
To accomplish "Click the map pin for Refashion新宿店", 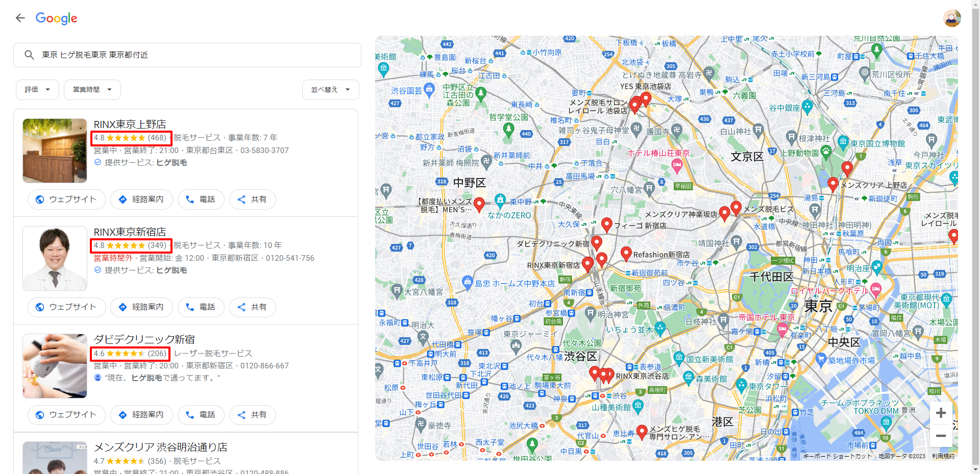I will tap(626, 253).
